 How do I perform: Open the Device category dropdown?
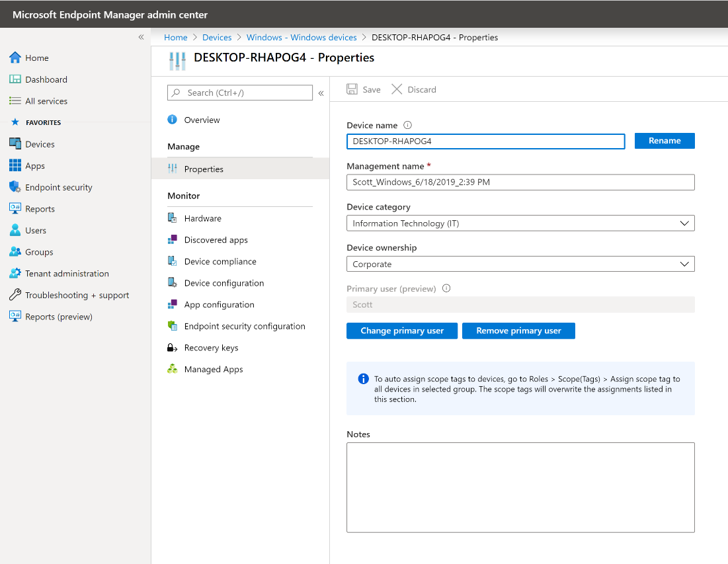point(684,223)
